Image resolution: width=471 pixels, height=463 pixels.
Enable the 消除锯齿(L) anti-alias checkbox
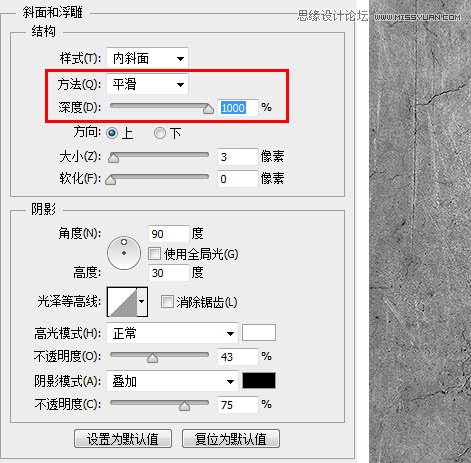point(167,302)
